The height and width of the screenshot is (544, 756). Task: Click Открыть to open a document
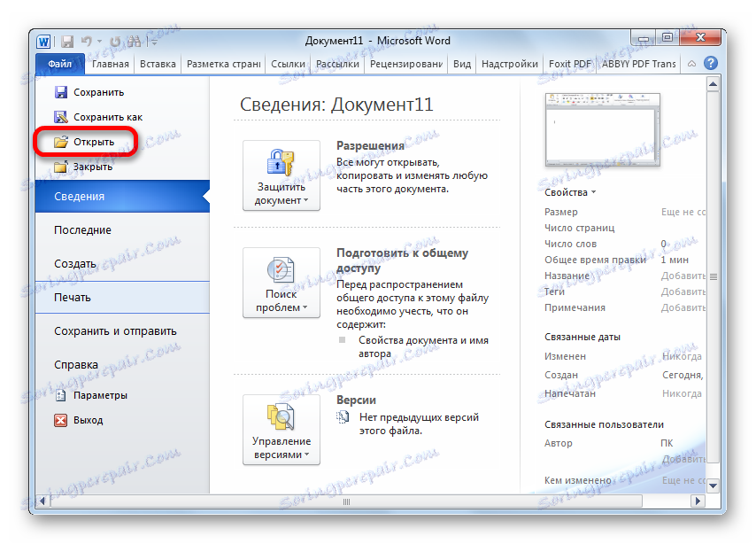click(x=85, y=142)
